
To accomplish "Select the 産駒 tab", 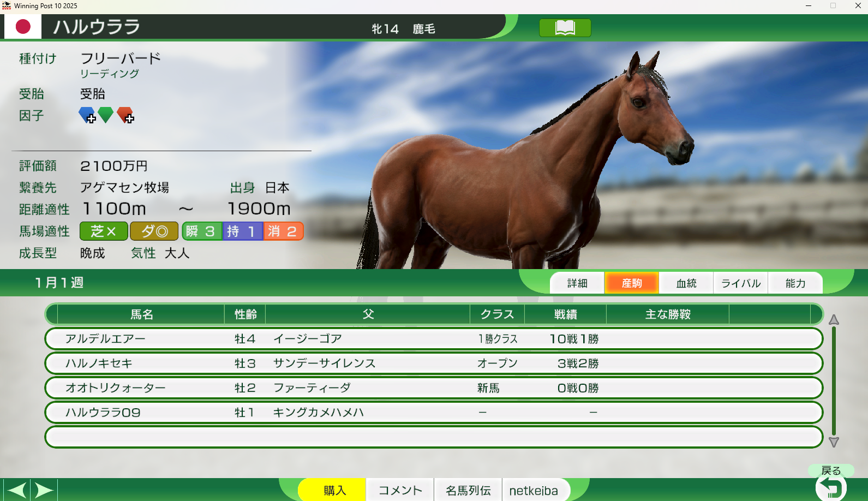I will click(632, 283).
